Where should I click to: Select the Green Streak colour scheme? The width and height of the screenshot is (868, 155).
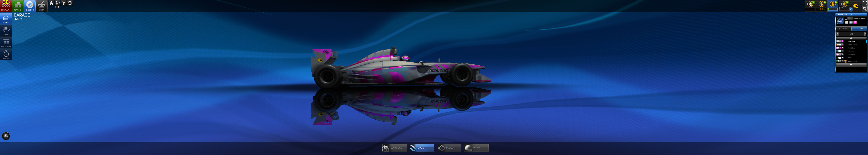click(851, 61)
